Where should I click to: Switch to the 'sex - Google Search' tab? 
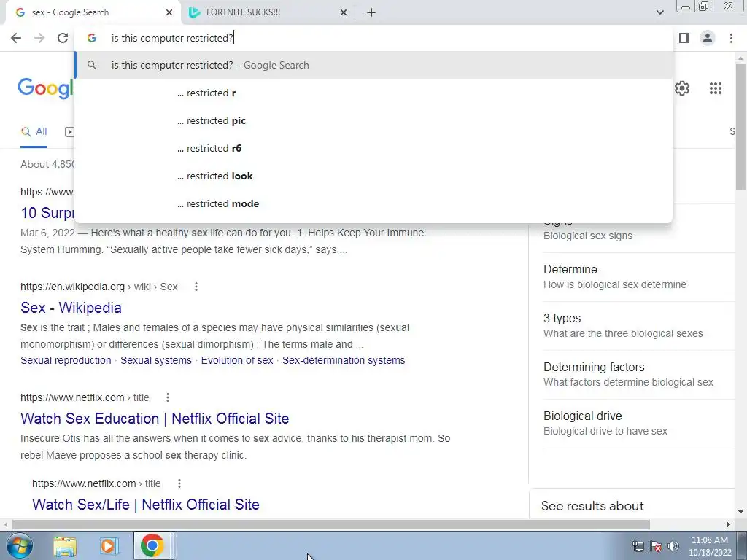tap(93, 12)
